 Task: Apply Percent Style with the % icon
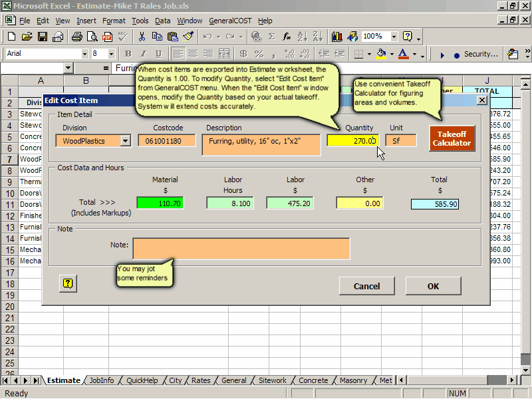(259, 54)
